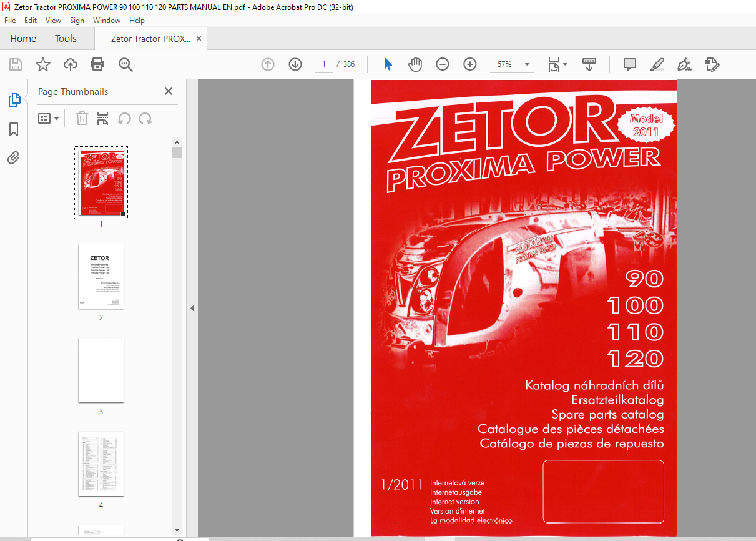Open the Attachments paperclip icon
Viewport: 756px width, 541px height.
[14, 158]
